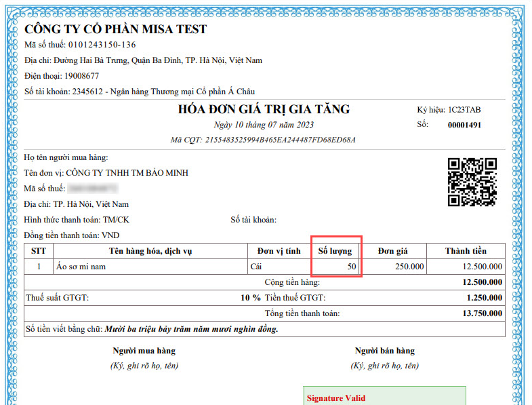Click the quantity value 50
The width and height of the screenshot is (532, 405).
click(351, 267)
